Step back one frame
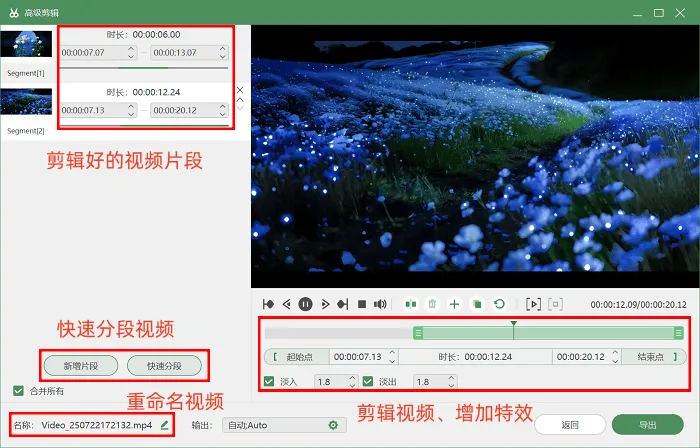The height and width of the screenshot is (448, 700). 287,304
